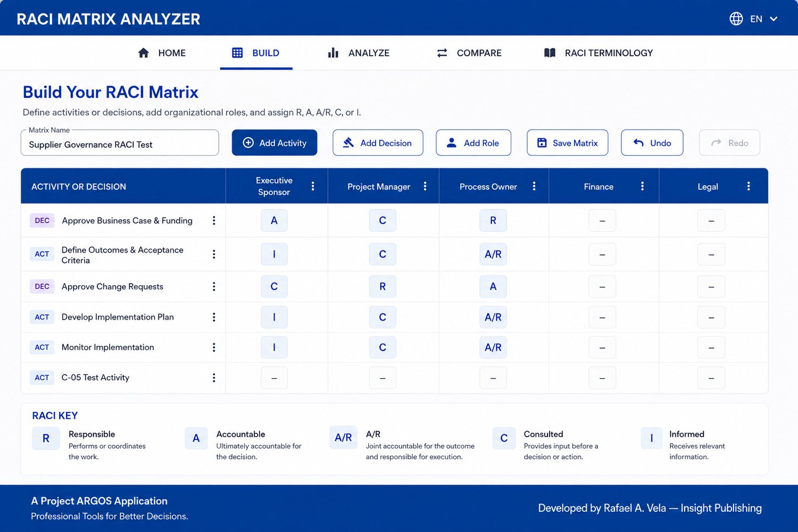Change Executive Sponsor cell for Approve Business Case
The height and width of the screenshot is (532, 798).
[274, 220]
